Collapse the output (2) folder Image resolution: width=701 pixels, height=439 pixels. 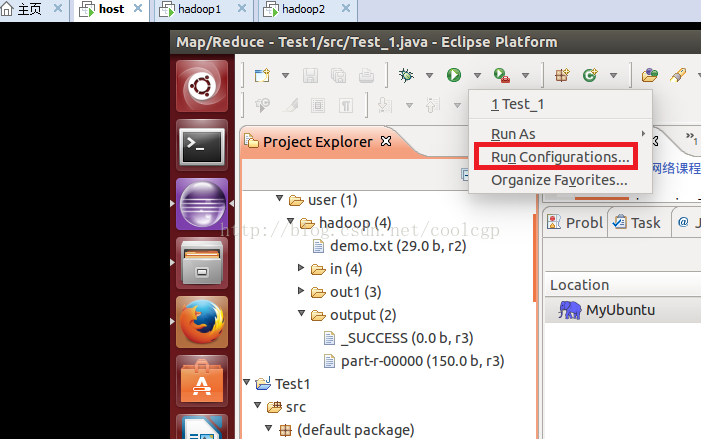pyautogui.click(x=302, y=313)
